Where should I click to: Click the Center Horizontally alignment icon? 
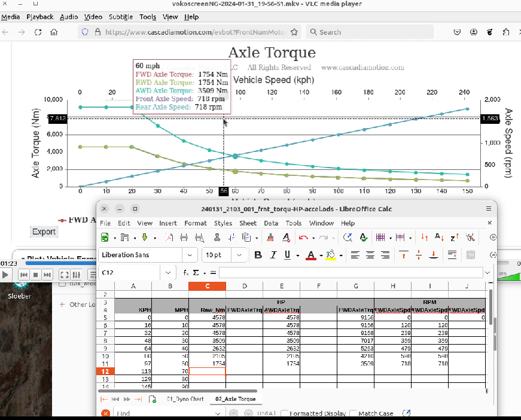point(370,255)
